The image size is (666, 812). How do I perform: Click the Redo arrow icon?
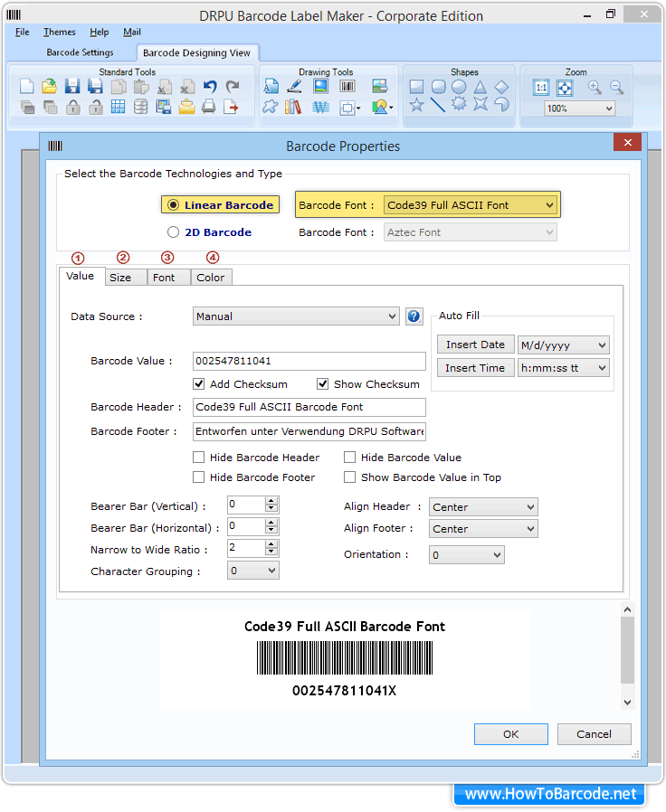point(233,87)
